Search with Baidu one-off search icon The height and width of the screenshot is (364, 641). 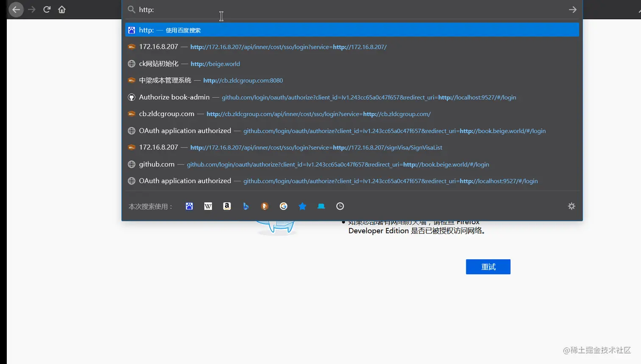pyautogui.click(x=190, y=206)
